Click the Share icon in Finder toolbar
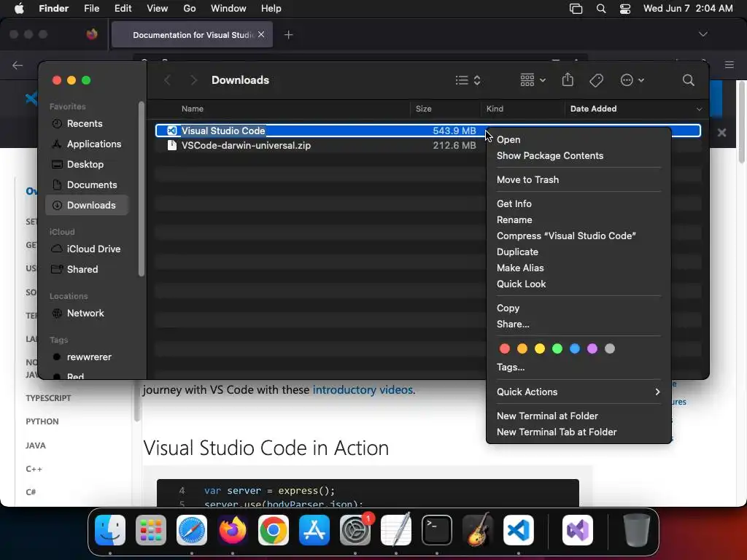The image size is (747, 560). click(x=568, y=79)
